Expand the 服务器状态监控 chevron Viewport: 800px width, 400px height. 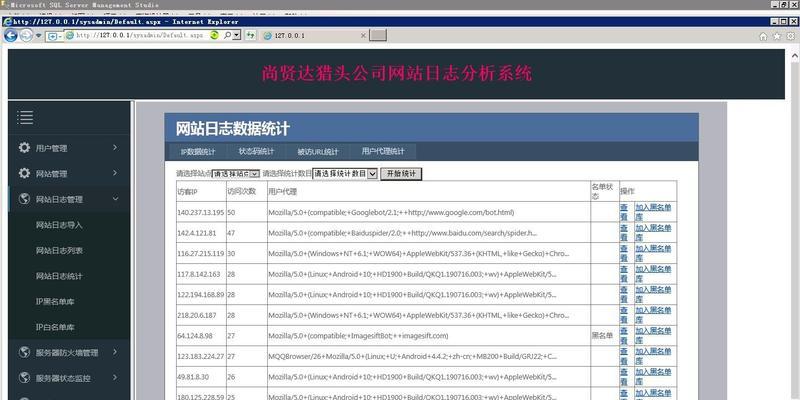point(115,378)
